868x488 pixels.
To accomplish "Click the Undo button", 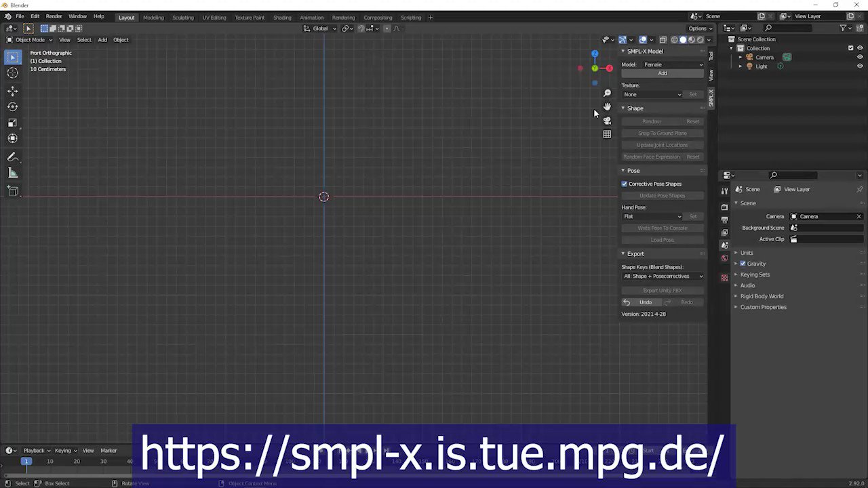I will [x=642, y=302].
